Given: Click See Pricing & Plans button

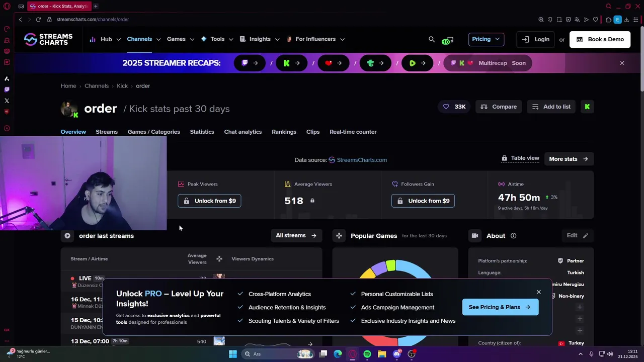Looking at the screenshot, I should [x=500, y=307].
